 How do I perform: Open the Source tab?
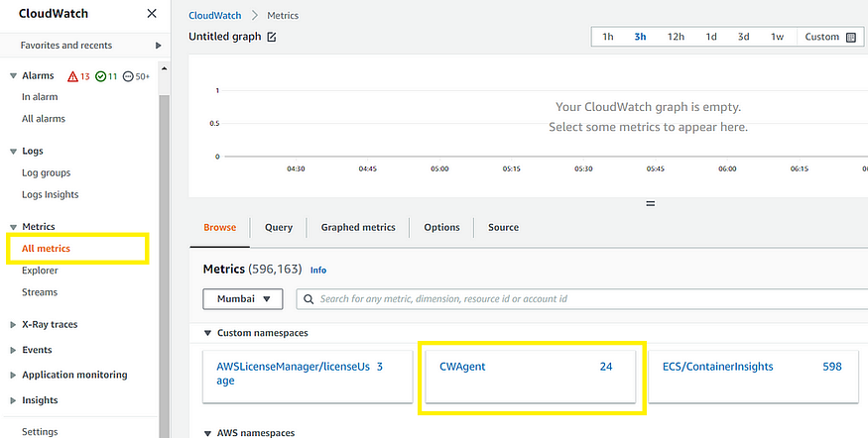(503, 227)
